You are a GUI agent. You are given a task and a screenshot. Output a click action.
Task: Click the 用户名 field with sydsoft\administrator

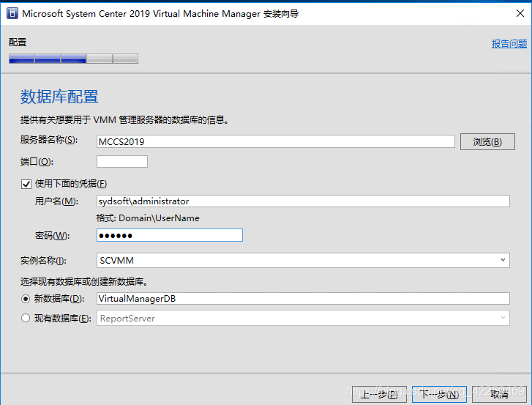coord(303,201)
